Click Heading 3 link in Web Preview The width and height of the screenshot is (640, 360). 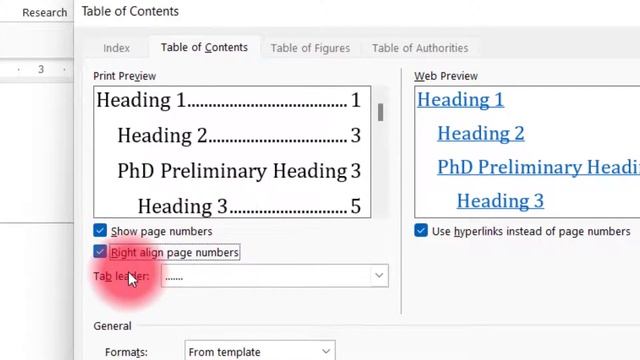click(x=500, y=201)
